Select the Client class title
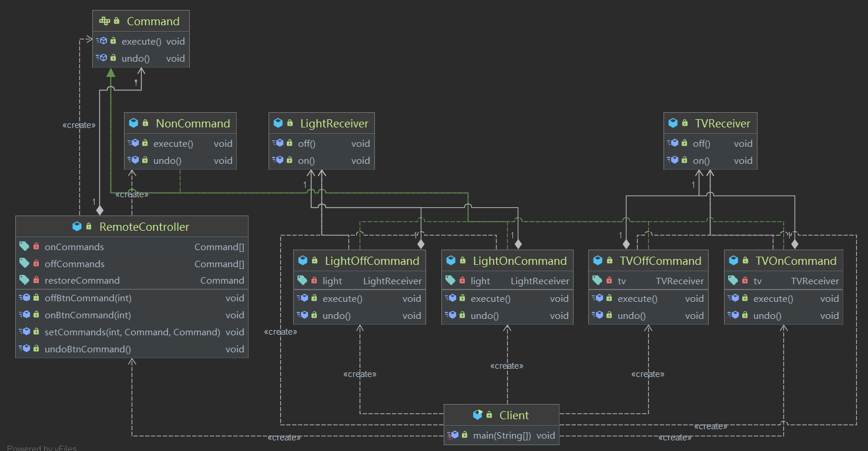 point(514,415)
